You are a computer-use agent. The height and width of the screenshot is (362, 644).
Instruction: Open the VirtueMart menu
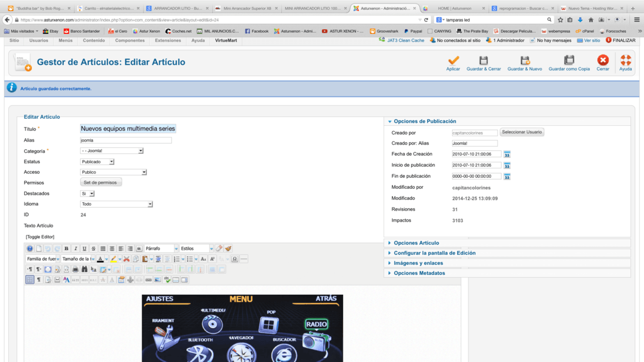tap(226, 40)
